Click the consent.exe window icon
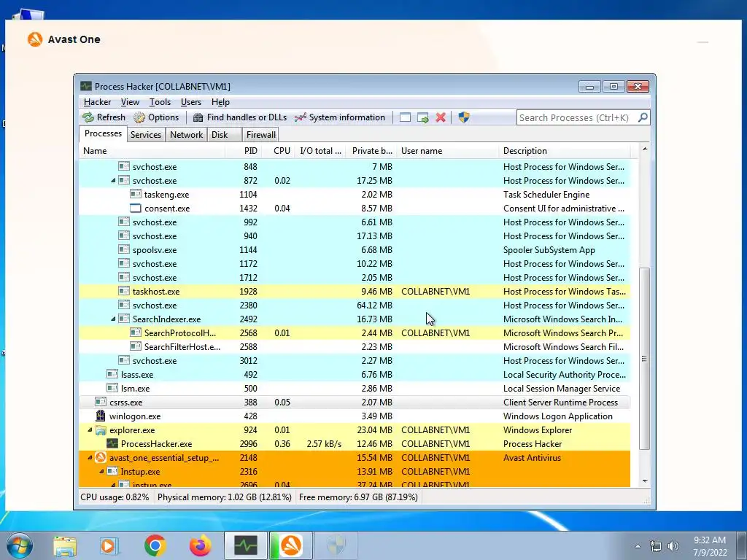Screen dimensions: 747x560 [x=135, y=208]
